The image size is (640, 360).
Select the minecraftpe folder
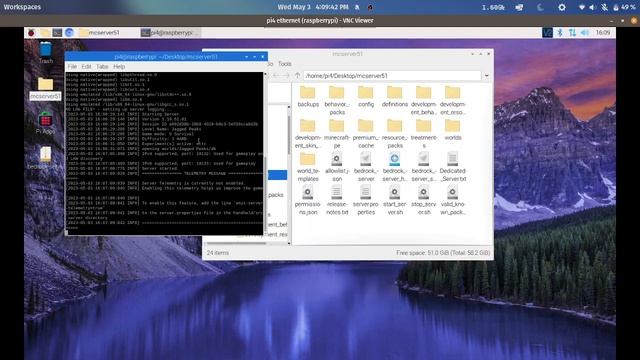click(337, 134)
